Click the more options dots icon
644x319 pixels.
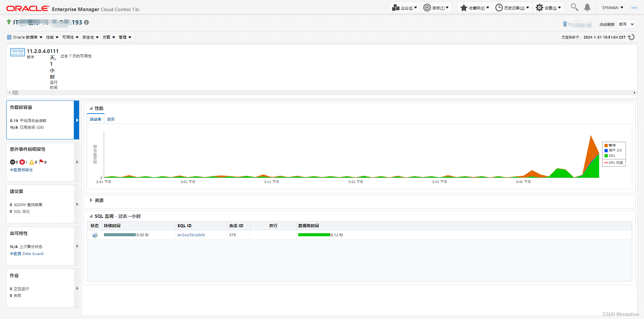point(634,8)
